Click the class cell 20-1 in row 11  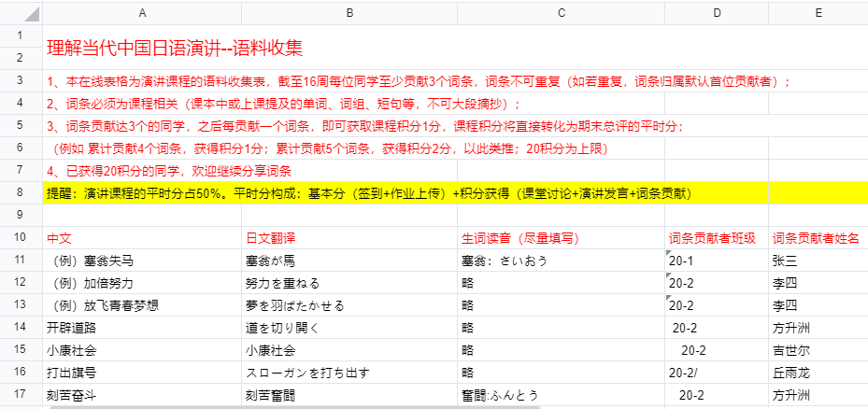[717, 261]
